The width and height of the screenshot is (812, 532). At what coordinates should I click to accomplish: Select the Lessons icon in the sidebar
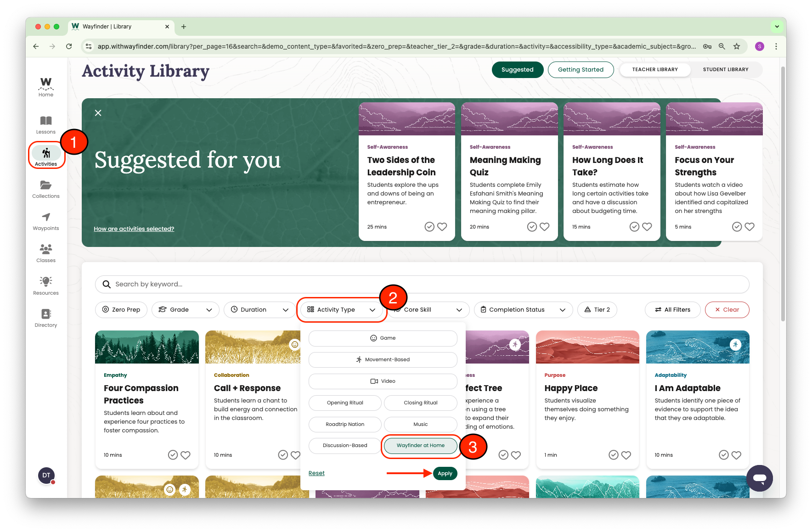click(x=45, y=123)
